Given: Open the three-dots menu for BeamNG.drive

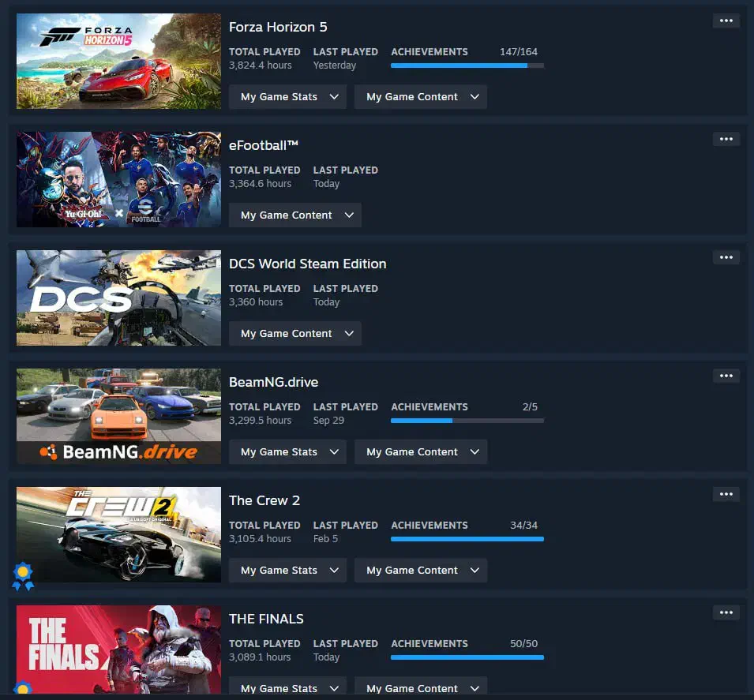Looking at the screenshot, I should (726, 376).
